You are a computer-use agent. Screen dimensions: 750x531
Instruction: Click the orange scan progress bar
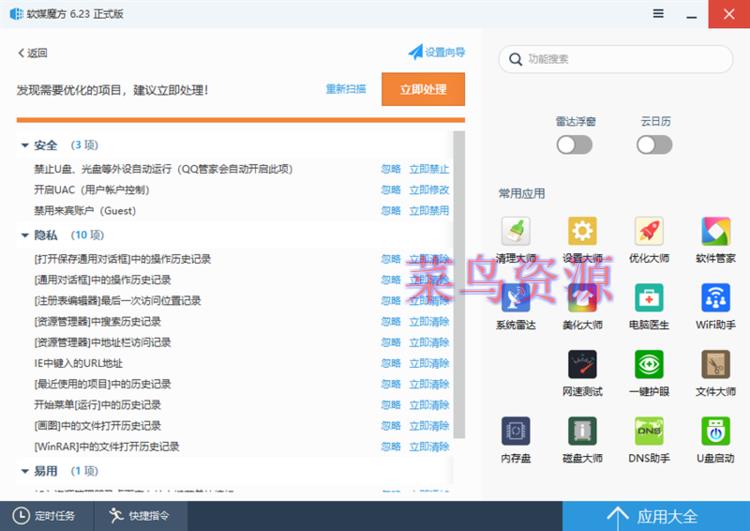click(x=241, y=120)
